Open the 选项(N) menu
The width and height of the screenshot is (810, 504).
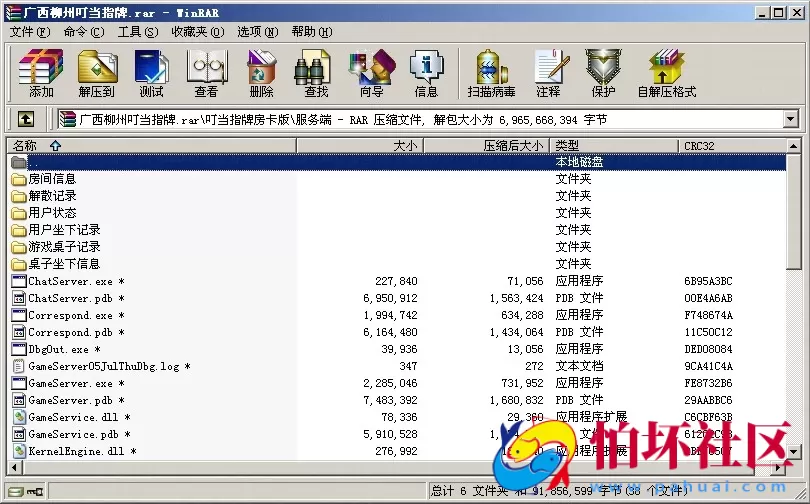click(258, 32)
